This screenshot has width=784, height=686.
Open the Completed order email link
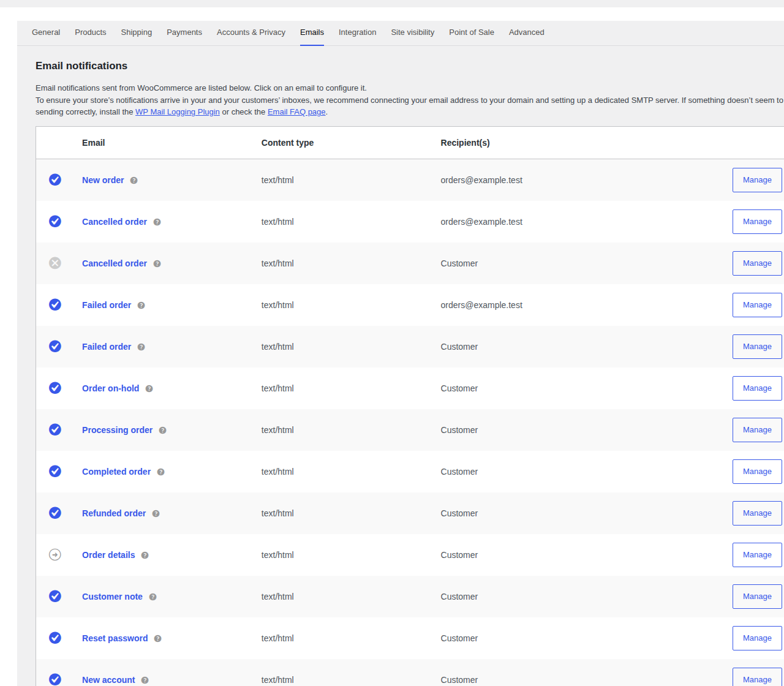pos(116,472)
